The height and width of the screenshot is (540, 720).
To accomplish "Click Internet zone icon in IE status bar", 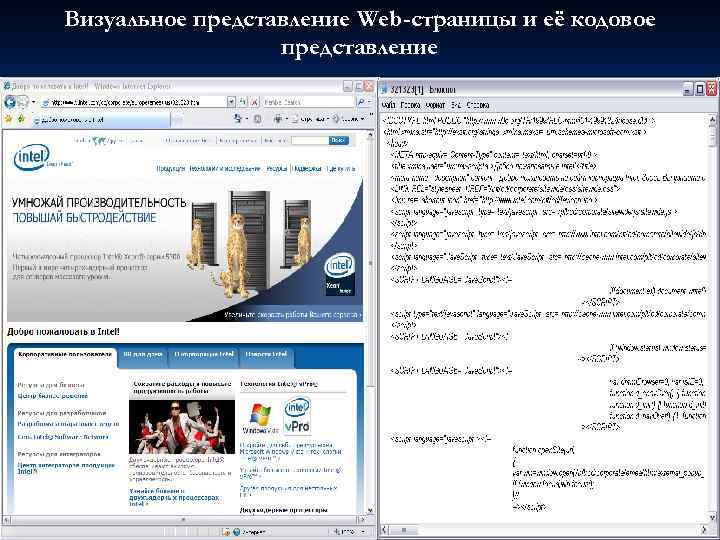I will coord(236,532).
